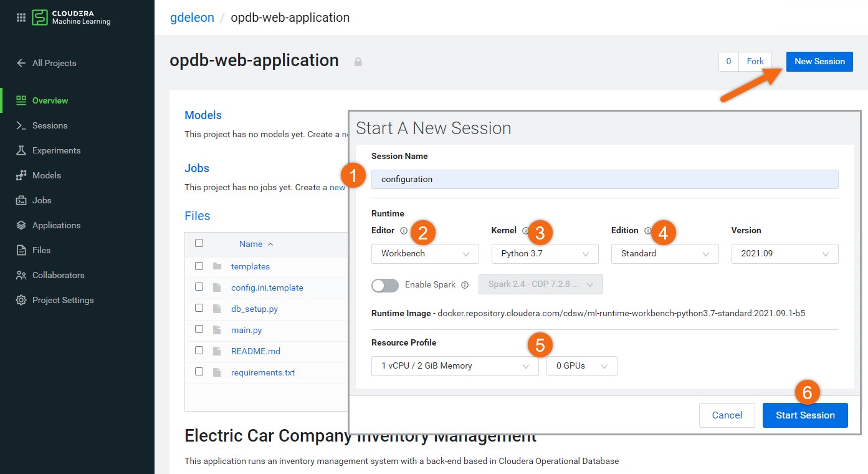Viewport: 868px width, 474px height.
Task: Check the checkbox for main.py
Action: [199, 330]
